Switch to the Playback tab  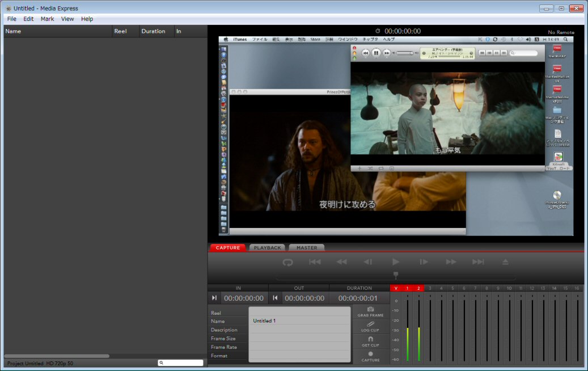point(268,247)
